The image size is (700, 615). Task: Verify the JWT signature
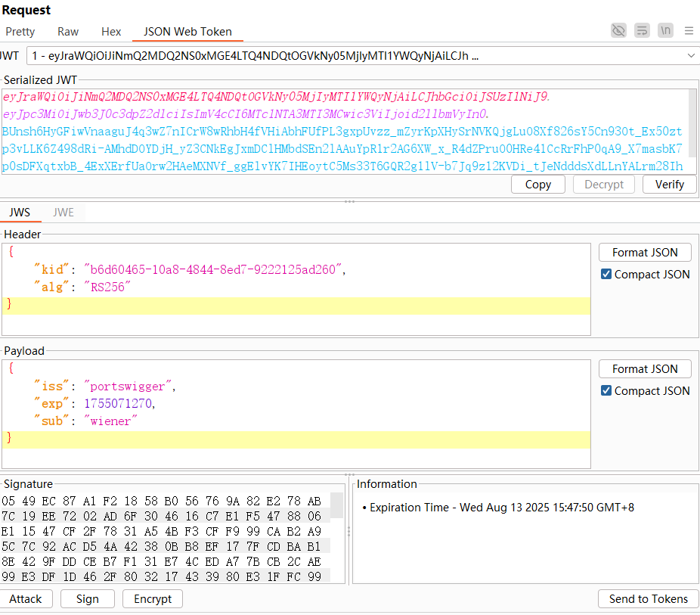[669, 185]
